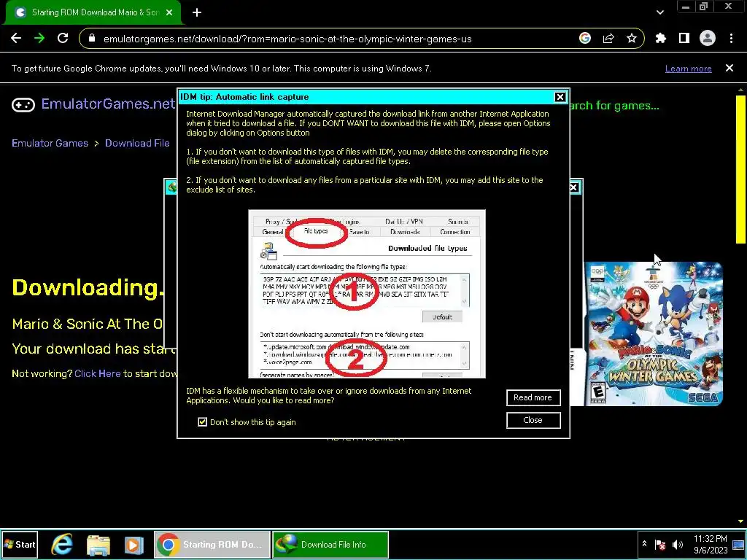The height and width of the screenshot is (560, 747).
Task: Reload the page with refresh icon
Action: coord(63,39)
